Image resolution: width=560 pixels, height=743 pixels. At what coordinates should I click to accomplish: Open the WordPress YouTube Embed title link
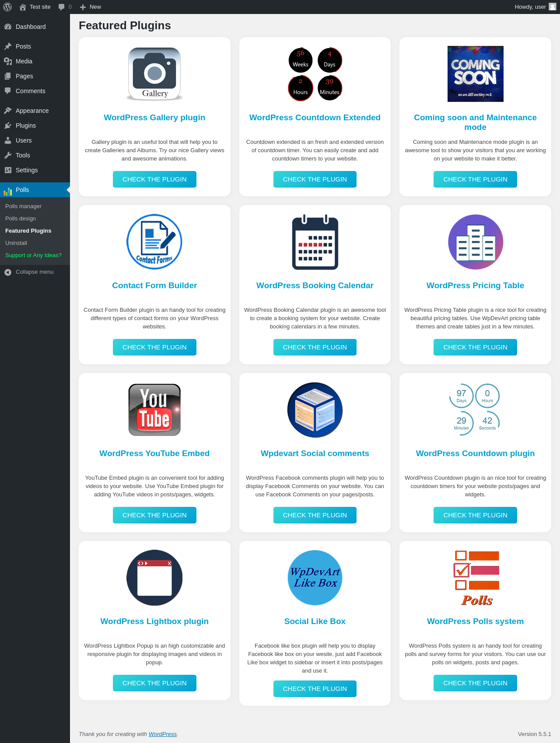coord(154,453)
